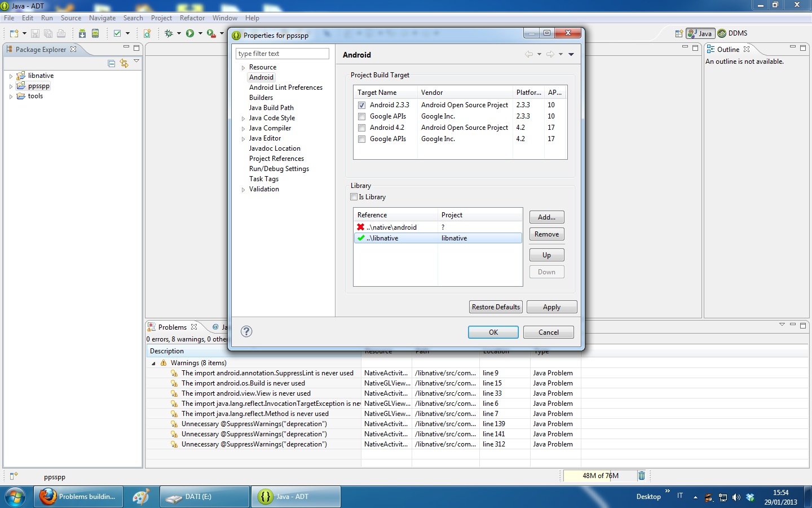
Task: Toggle Link with Editor in Package Explorer
Action: (124, 63)
